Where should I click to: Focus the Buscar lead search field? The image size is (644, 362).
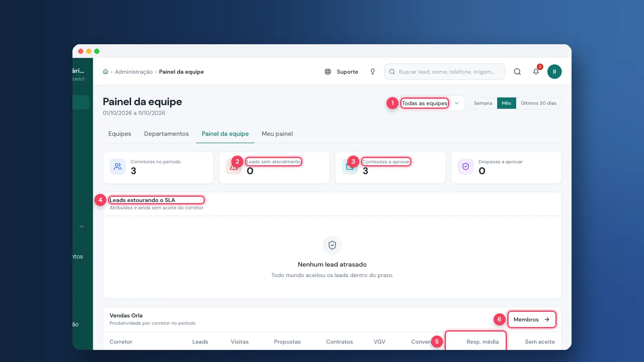pos(444,72)
